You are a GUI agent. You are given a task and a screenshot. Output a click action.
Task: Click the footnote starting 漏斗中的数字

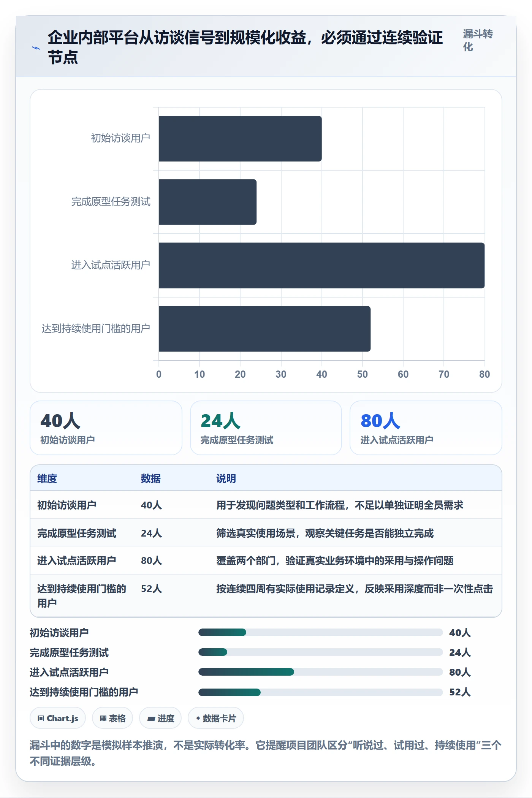tap(266, 753)
